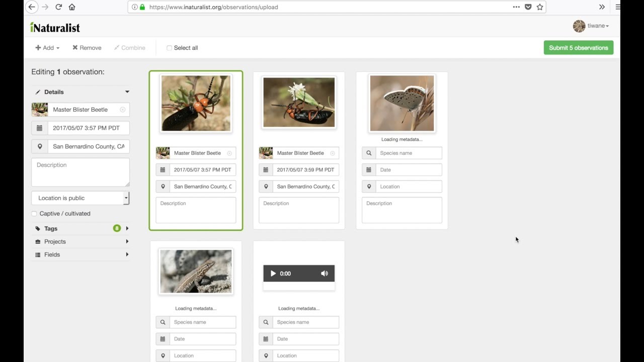Viewport: 644px width, 362px height.
Task: Click the sidebar Description text area
Action: [x=80, y=172]
